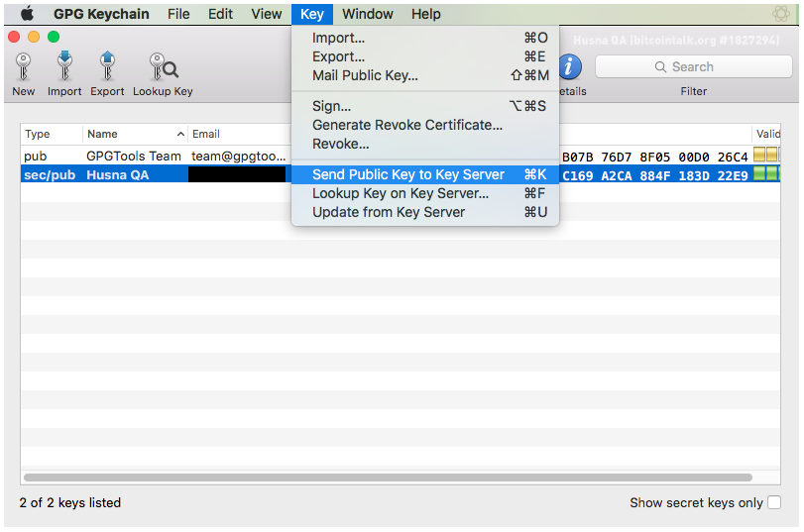Click the New key toolbar icon
Screen dimensions: 804x532
(x=23, y=66)
